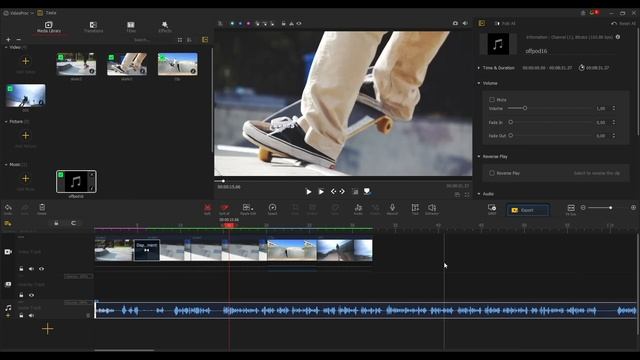Viewport: 640px width, 360px height.
Task: Adjust the timeline zoom slider
Action: pos(611,208)
